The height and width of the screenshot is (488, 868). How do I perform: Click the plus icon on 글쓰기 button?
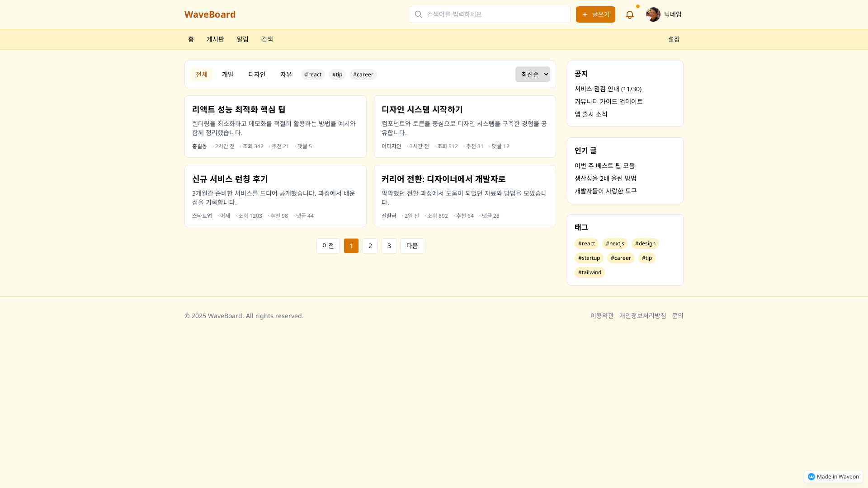click(585, 14)
